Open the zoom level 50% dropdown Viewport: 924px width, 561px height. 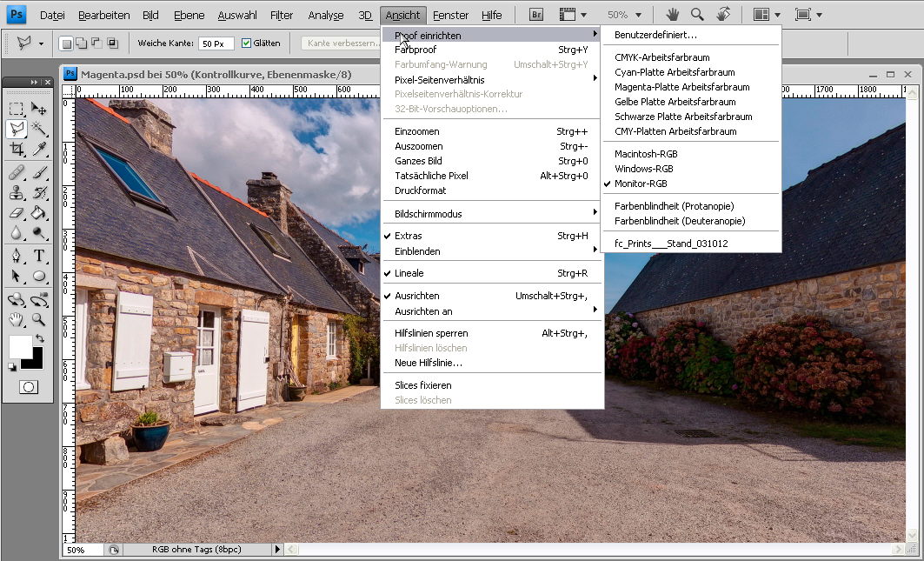click(x=625, y=15)
